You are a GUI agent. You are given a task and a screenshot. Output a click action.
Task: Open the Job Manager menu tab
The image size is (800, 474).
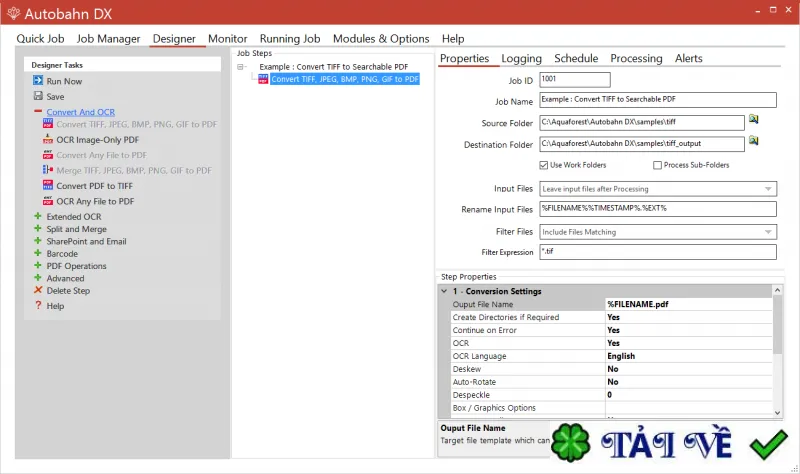(108, 39)
